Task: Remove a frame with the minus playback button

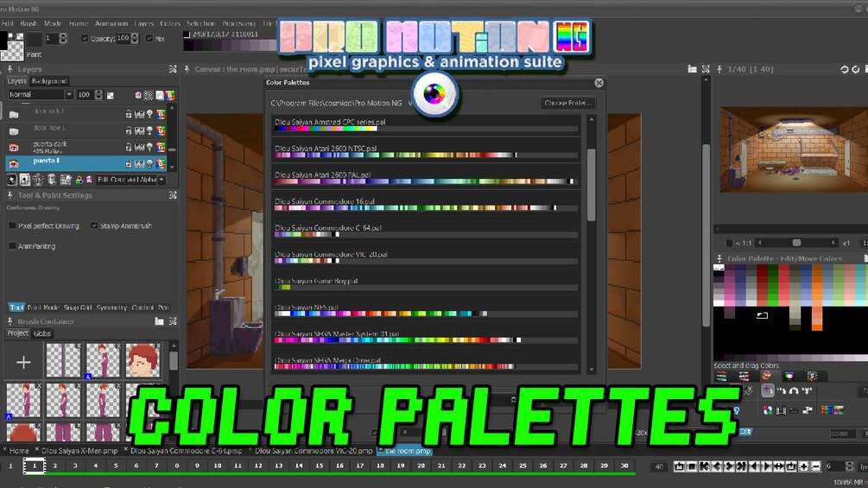Action: click(816, 467)
